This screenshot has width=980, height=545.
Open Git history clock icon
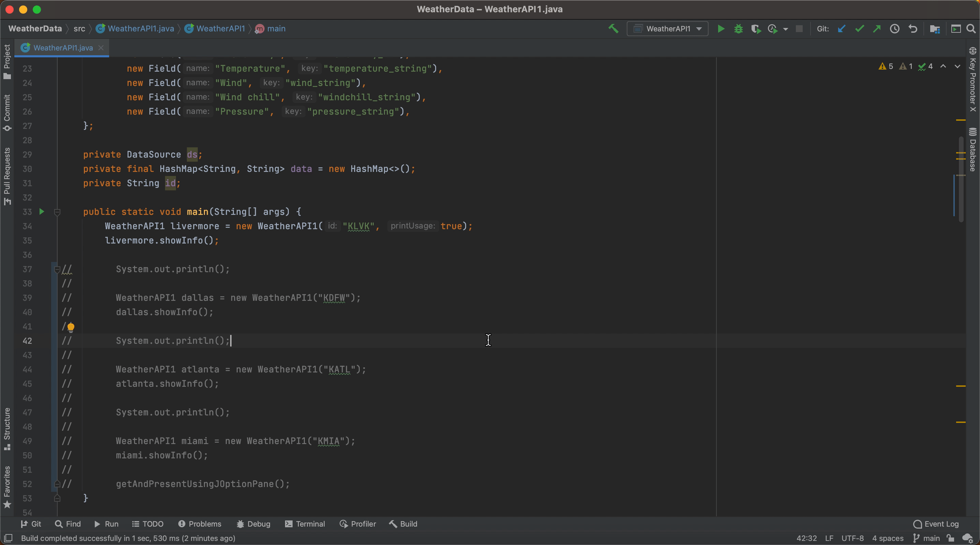pos(895,29)
